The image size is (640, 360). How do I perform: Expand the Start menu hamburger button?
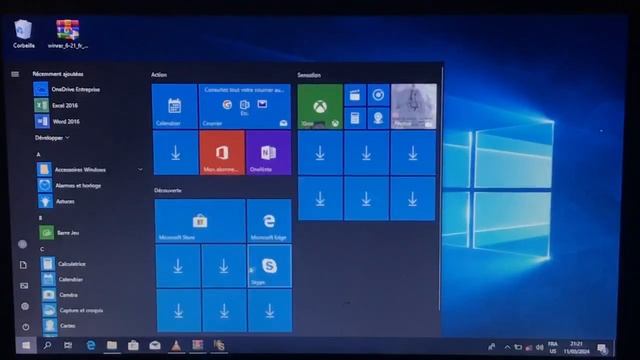15,74
